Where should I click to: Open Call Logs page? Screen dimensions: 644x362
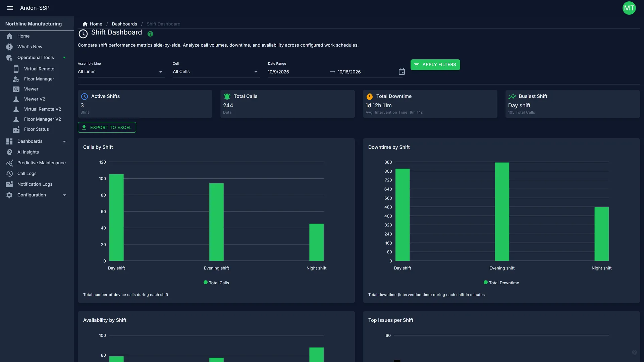(x=27, y=174)
